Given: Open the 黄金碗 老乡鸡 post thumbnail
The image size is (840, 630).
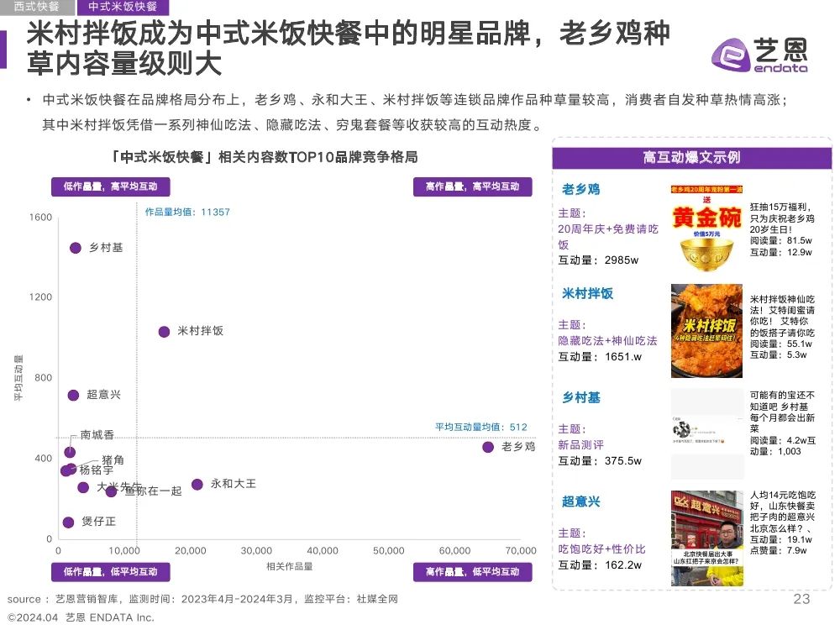Looking at the screenshot, I should tap(706, 228).
